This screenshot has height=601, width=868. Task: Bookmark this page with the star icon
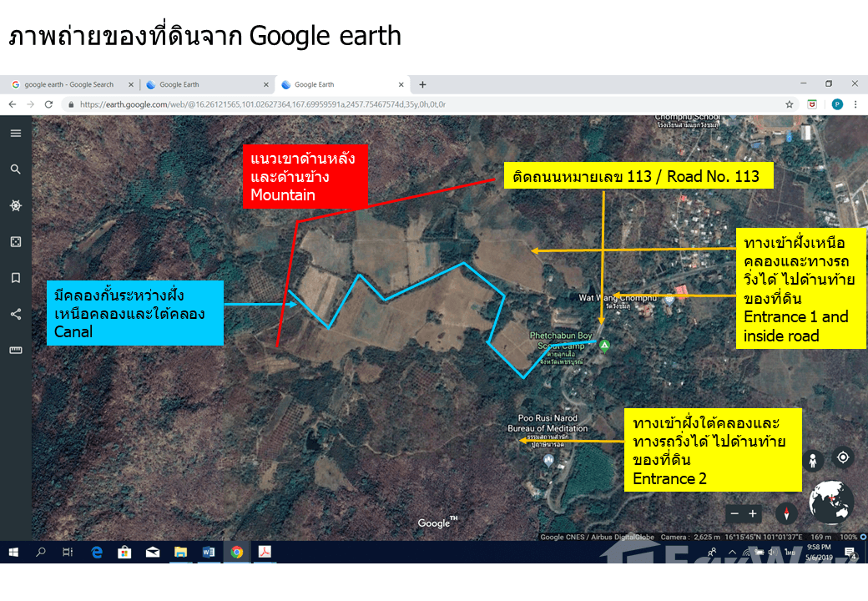tap(789, 104)
